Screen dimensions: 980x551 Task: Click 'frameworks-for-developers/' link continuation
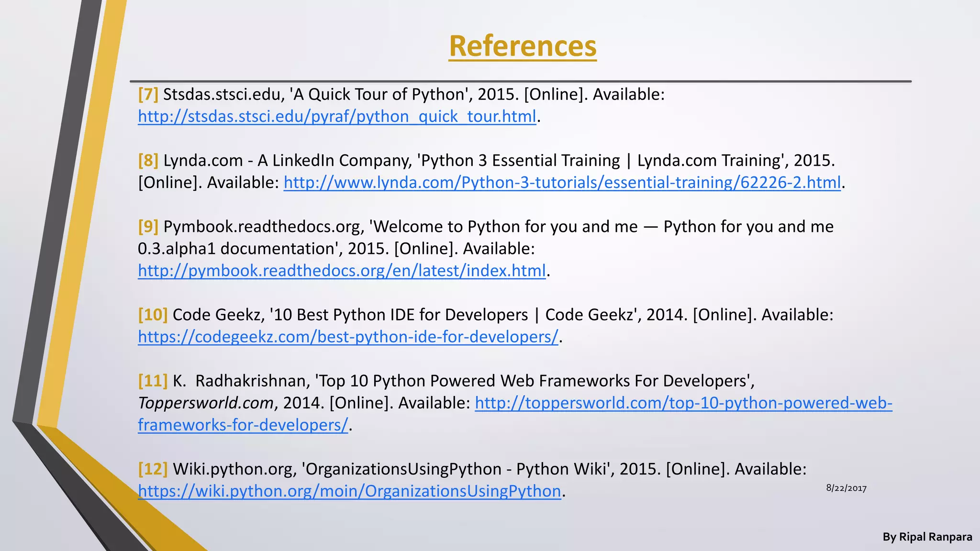243,425
